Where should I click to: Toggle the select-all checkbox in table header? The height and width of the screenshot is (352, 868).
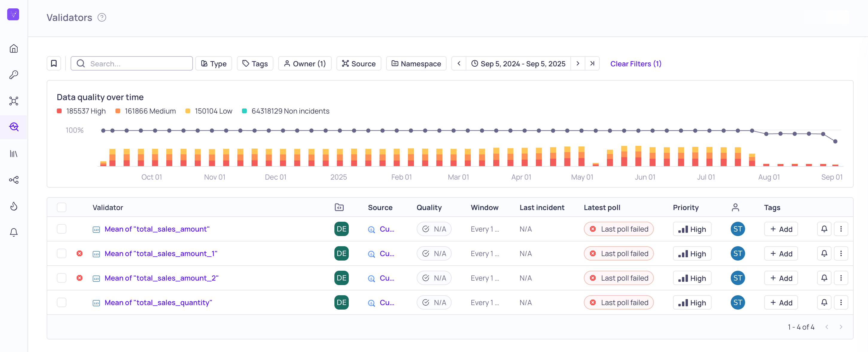coord(62,207)
